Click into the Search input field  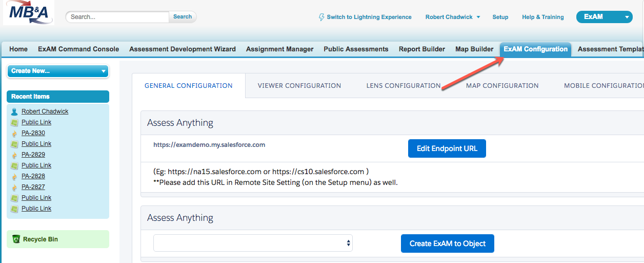(x=118, y=17)
